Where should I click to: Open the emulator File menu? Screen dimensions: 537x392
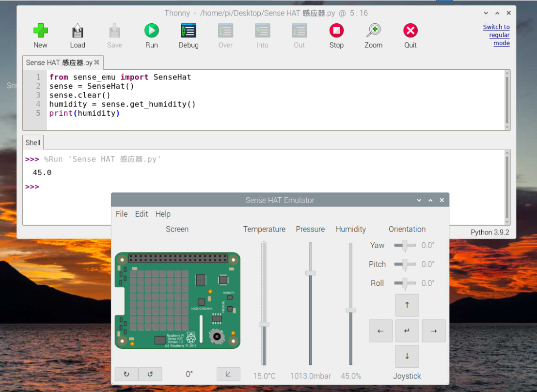tap(122, 214)
